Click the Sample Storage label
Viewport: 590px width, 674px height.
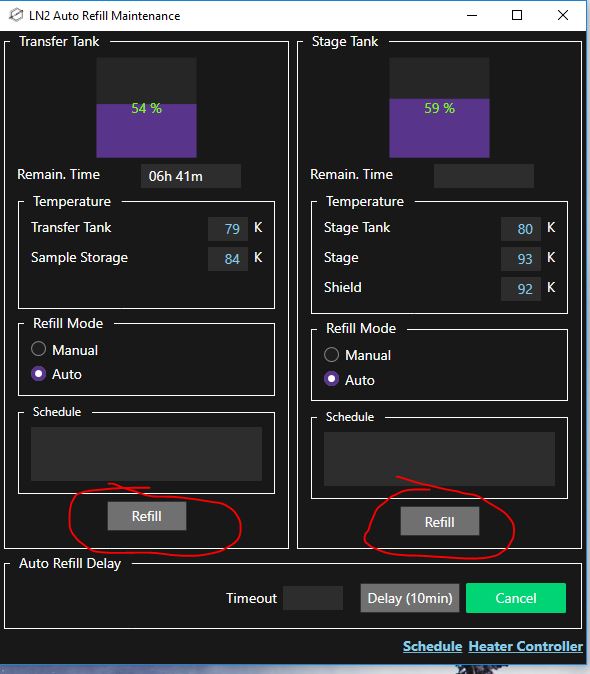tap(79, 257)
